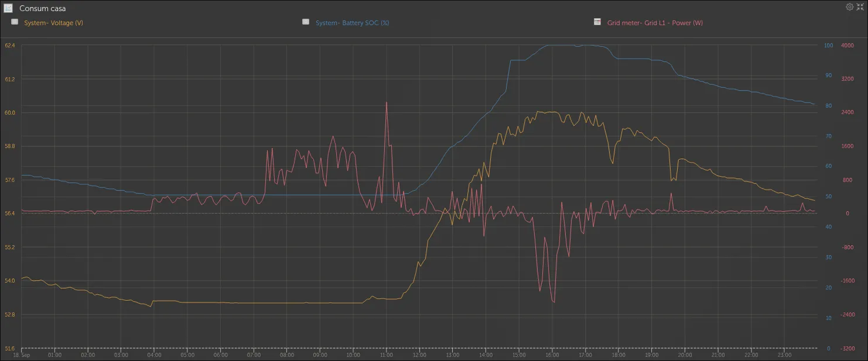Click the 06:00 tick label on the time axis
The height and width of the screenshot is (361, 868).
(220, 355)
